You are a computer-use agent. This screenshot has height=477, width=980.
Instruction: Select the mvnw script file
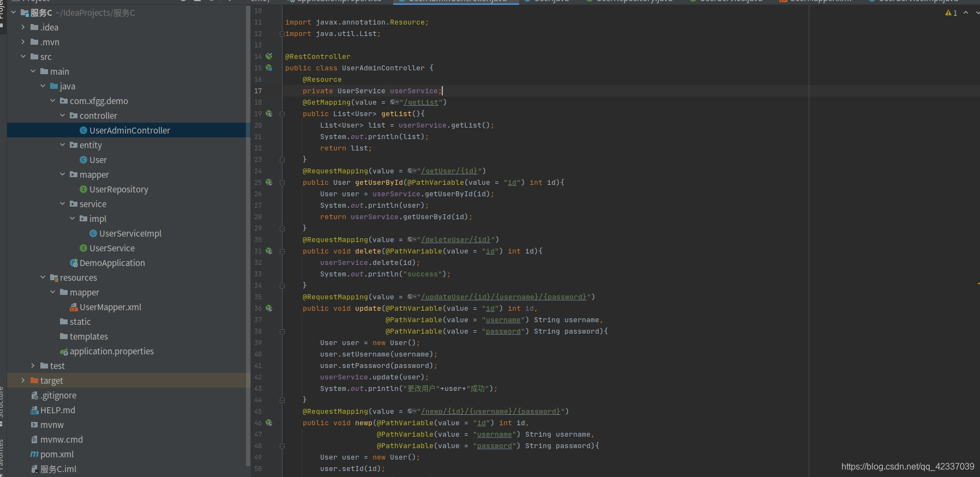[47, 425]
